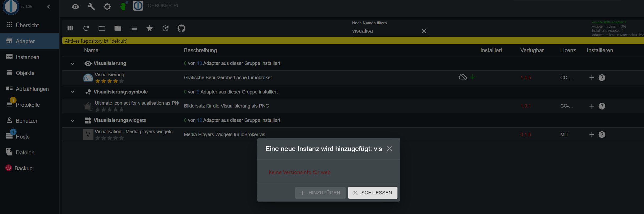Clear the name filter with X

point(424,31)
